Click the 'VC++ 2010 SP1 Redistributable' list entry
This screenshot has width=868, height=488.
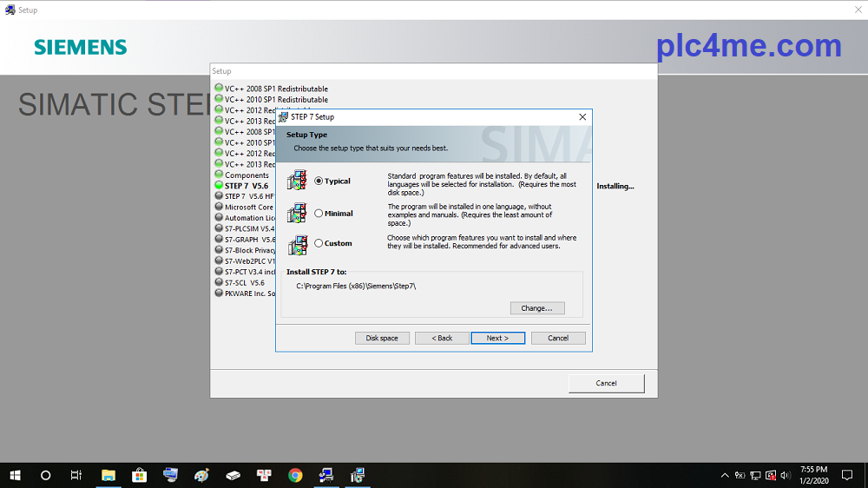click(276, 100)
